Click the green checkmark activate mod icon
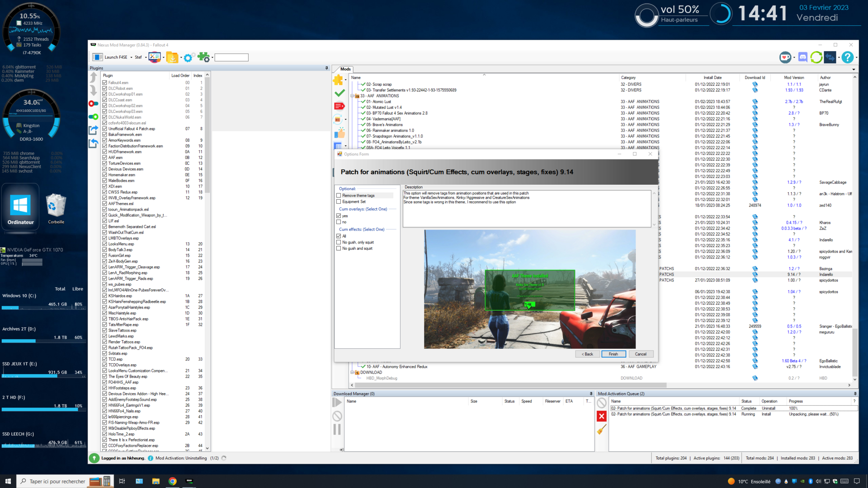The height and width of the screenshot is (488, 868). coord(340,93)
